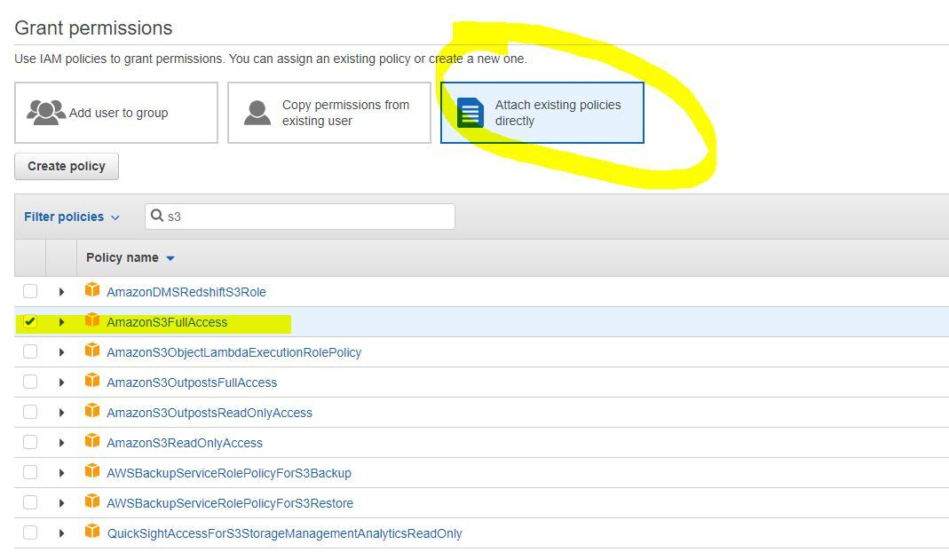Expand the AmazonS3ObjectLambdaExecutionRolePolicy row arrow
Screen dimensions: 949x560
pyautogui.click(x=61, y=352)
